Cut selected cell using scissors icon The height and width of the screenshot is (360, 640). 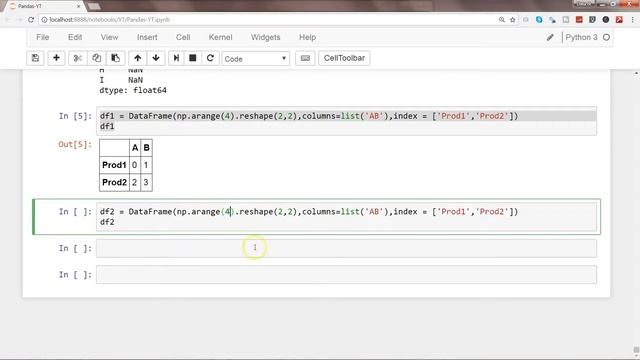point(77,58)
